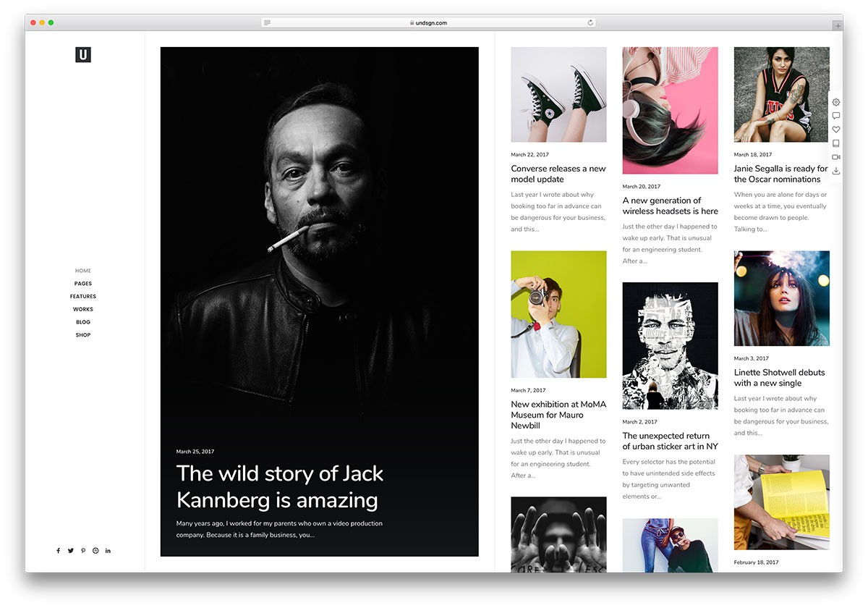The image size is (868, 608).
Task: Open 'A new generation of wireless headsets' article
Action: (671, 206)
